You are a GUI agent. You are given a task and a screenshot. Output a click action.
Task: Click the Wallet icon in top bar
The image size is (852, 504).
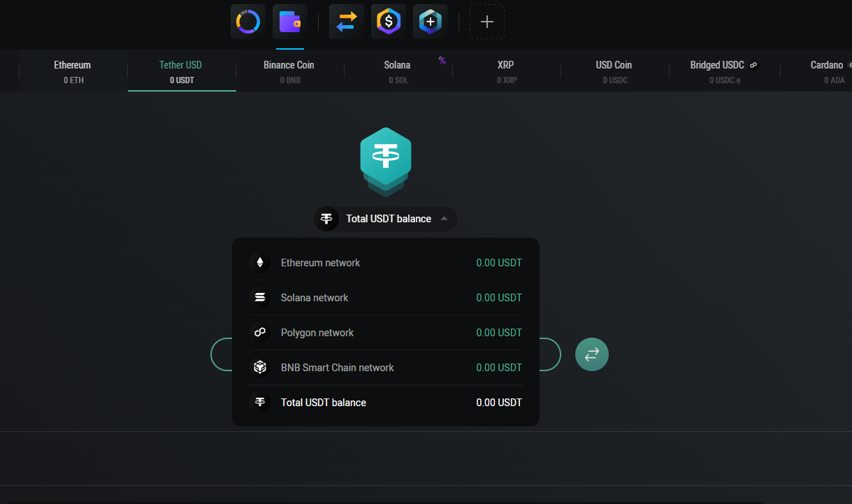(290, 22)
